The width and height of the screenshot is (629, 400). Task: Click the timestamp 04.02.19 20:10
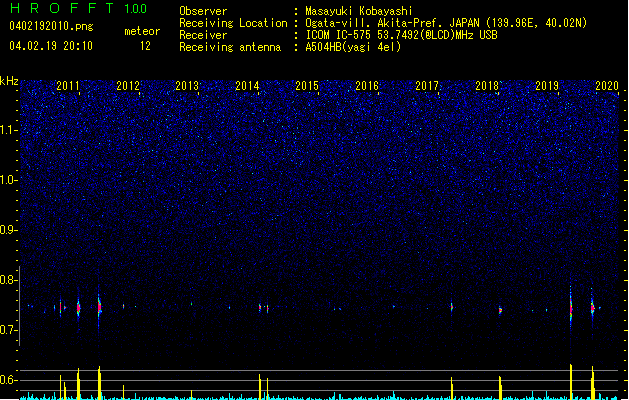click(x=51, y=46)
